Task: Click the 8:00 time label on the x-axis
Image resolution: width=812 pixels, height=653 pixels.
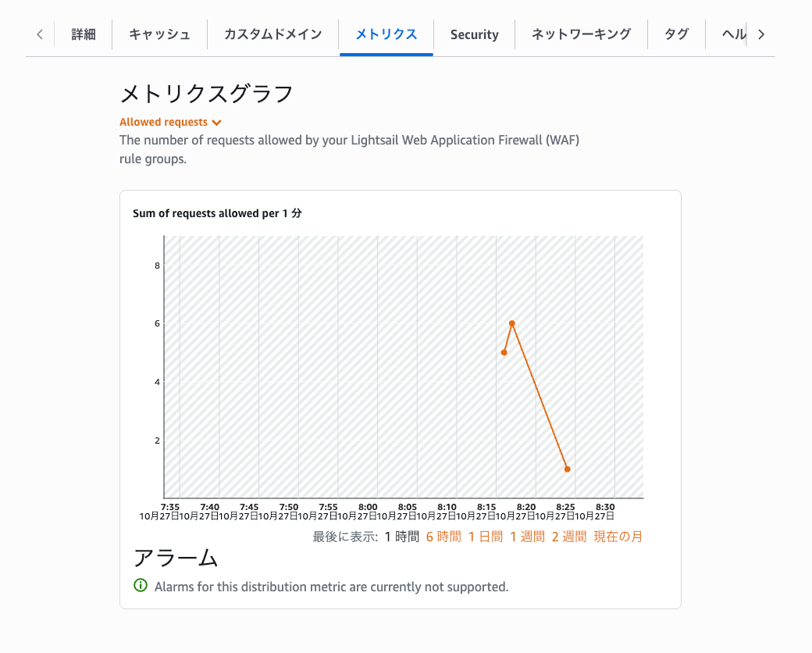Action: click(x=368, y=507)
